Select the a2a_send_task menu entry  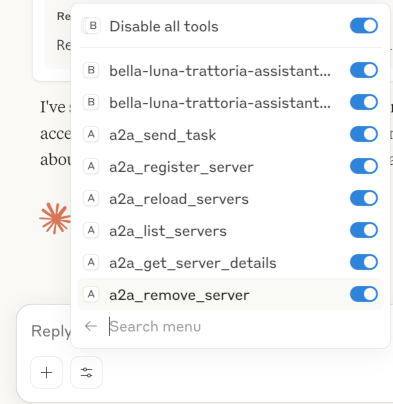click(230, 134)
